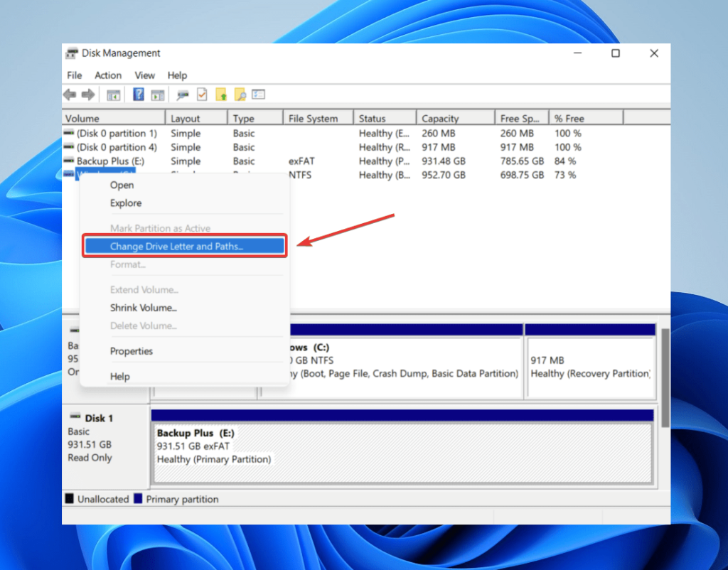Open the Action menu
Viewport: 728px width, 570px height.
point(107,75)
